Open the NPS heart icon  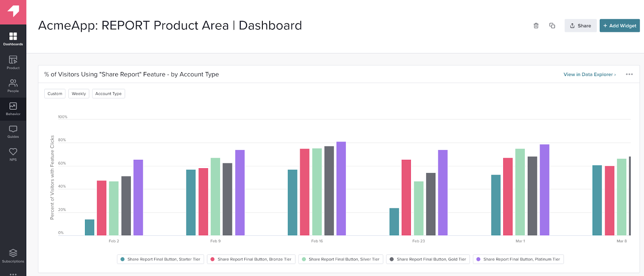(13, 154)
